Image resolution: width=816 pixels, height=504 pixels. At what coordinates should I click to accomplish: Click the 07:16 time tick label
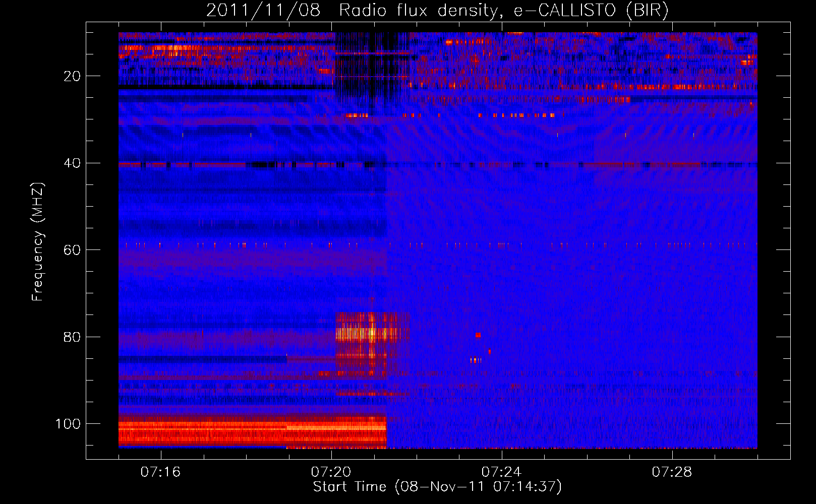[x=160, y=472]
